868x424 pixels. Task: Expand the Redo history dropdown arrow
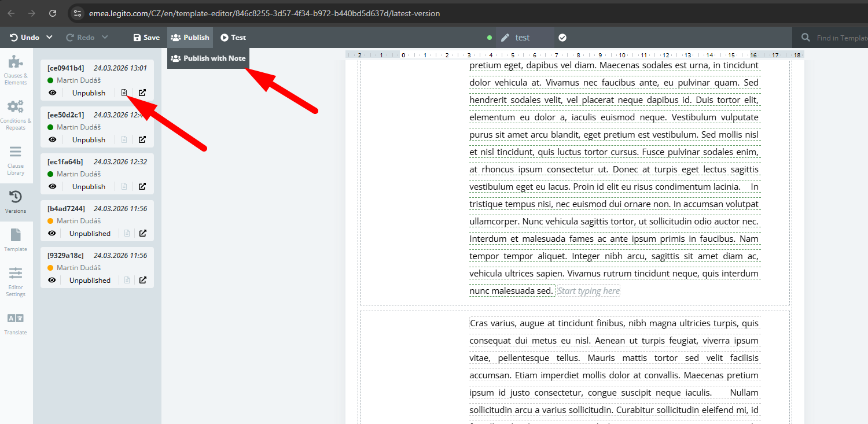coord(105,38)
